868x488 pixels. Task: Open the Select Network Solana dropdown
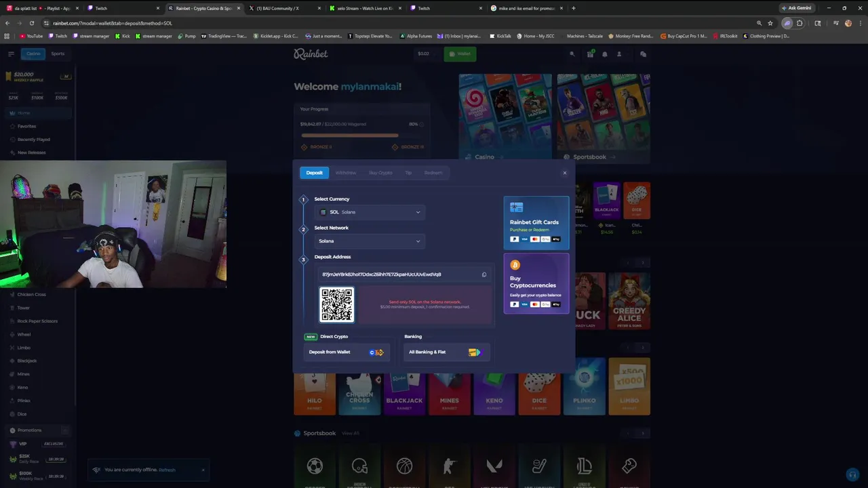370,241
